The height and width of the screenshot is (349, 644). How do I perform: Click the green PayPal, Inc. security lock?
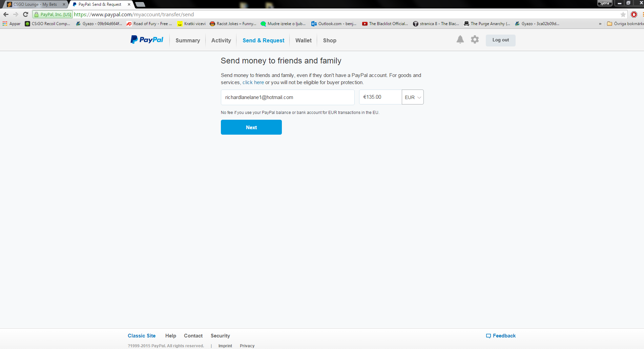53,15
